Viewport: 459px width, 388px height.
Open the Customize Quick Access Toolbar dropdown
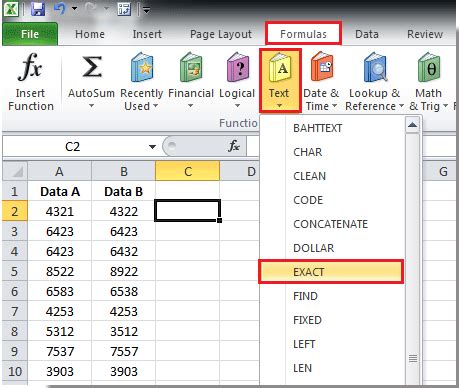coord(146,10)
